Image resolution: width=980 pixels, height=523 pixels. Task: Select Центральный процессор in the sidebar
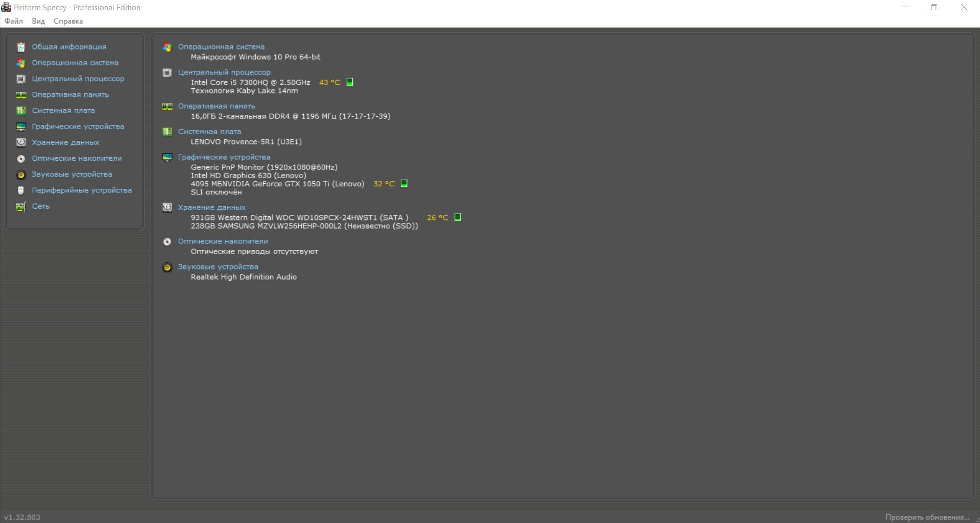(x=78, y=79)
